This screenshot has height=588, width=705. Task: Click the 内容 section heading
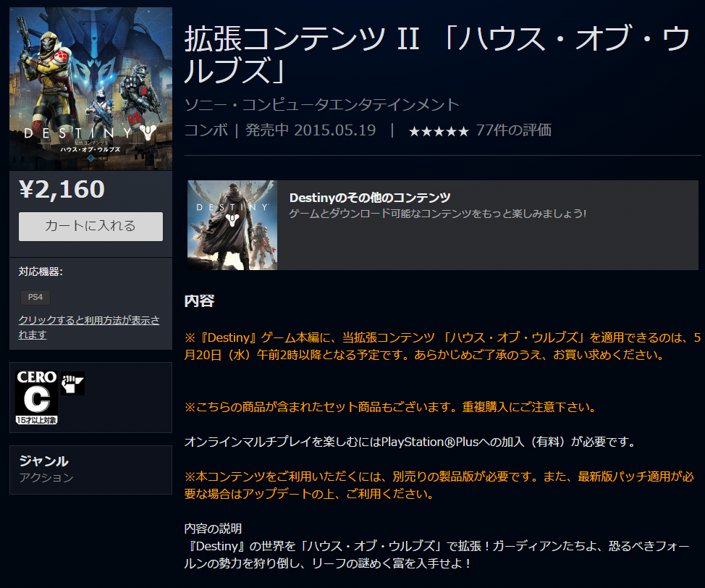coord(199,301)
